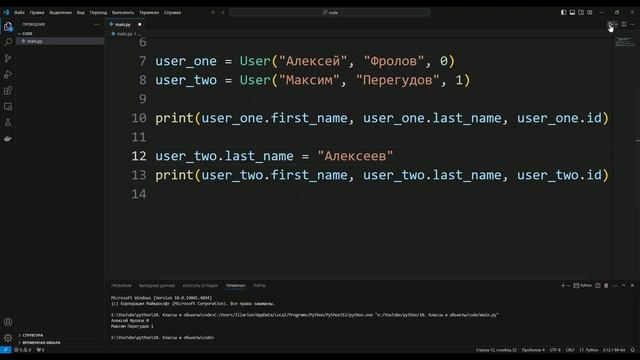Maximize the terminal panel with chevron
This screenshot has width=640, height=360.
click(624, 286)
